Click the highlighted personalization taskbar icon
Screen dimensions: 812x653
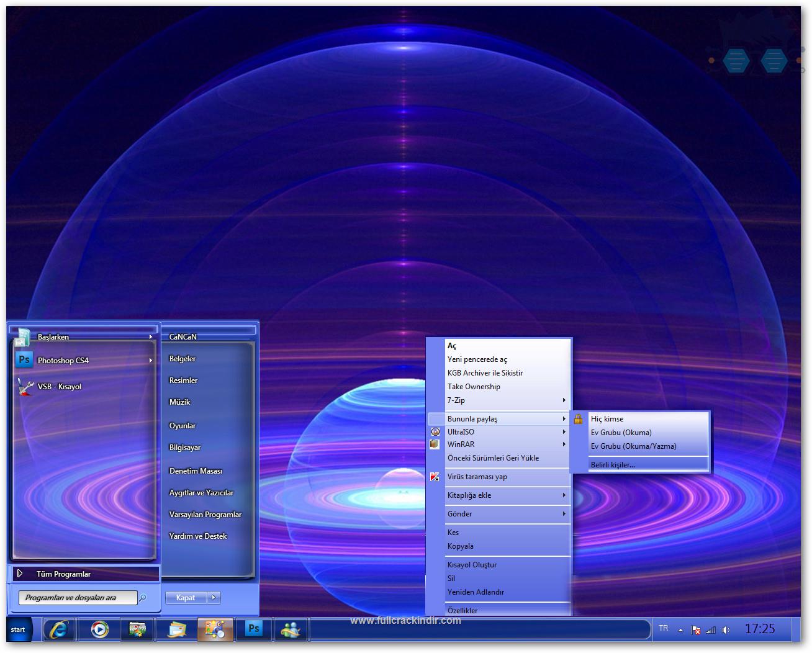[215, 629]
